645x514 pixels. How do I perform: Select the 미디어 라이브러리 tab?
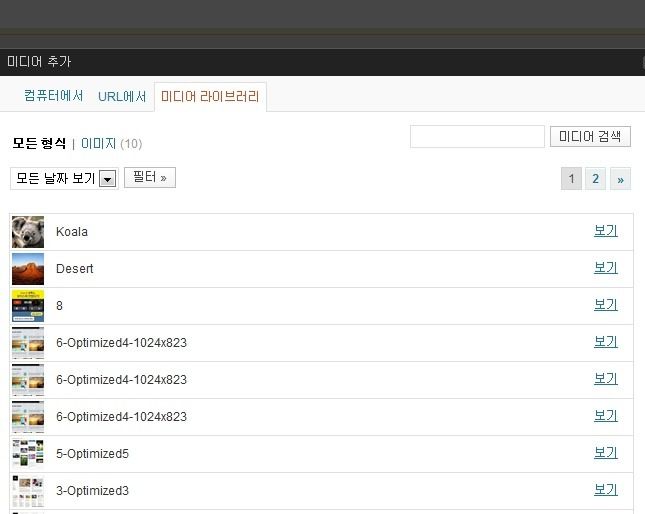210,97
